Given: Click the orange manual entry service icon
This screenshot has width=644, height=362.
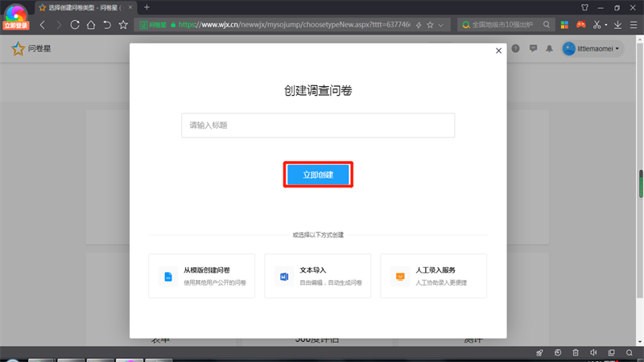Looking at the screenshot, I should [x=400, y=277].
